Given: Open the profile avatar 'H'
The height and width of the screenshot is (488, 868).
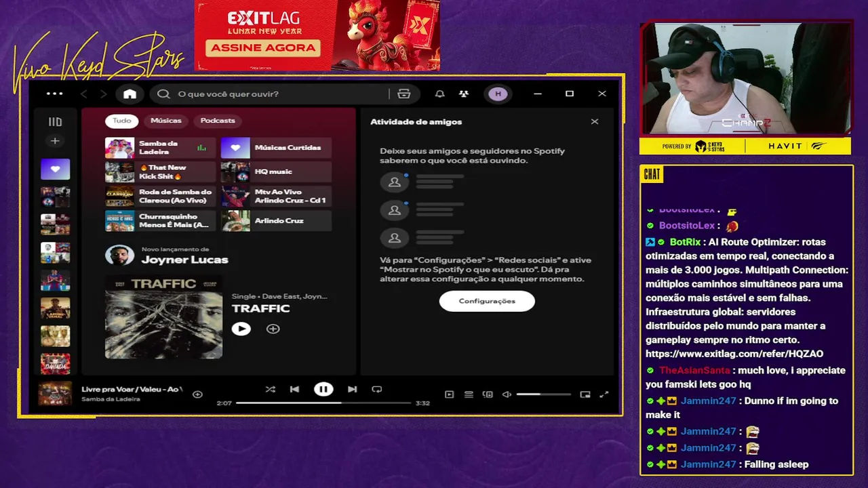Looking at the screenshot, I should [x=498, y=94].
